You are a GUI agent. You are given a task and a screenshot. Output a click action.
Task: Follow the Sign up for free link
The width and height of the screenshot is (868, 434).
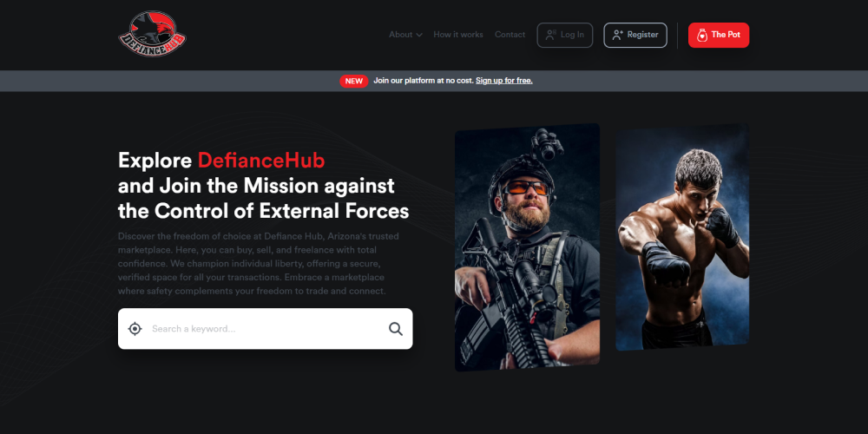point(503,81)
